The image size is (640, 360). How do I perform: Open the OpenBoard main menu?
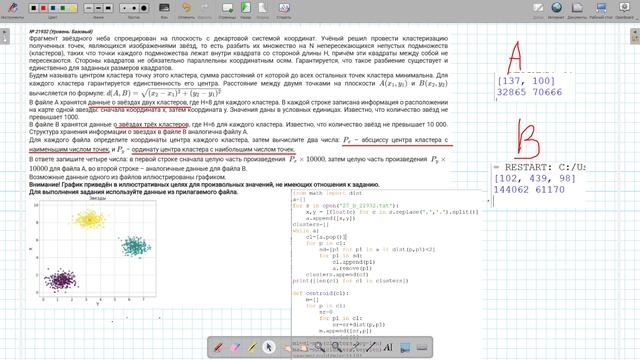pos(624,10)
